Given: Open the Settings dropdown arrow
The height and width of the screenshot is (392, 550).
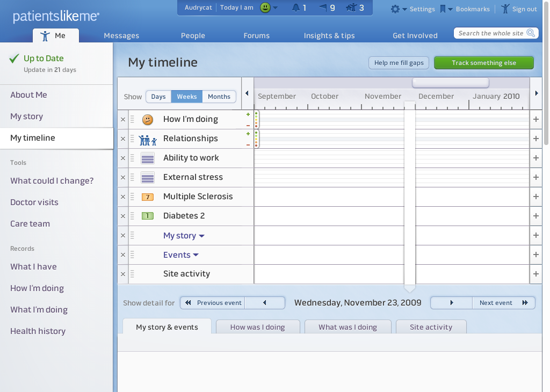Looking at the screenshot, I should tap(404, 10).
